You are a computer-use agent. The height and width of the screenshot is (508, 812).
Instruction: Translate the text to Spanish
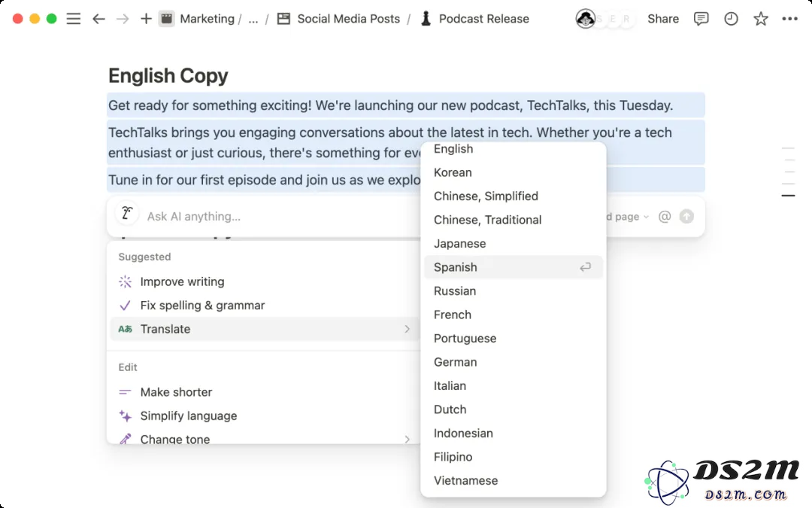click(x=514, y=267)
